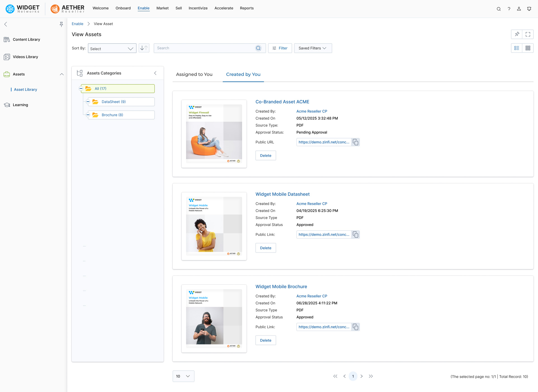Switch to Assigned to You tab
Image resolution: width=538 pixels, height=392 pixels.
click(x=194, y=74)
